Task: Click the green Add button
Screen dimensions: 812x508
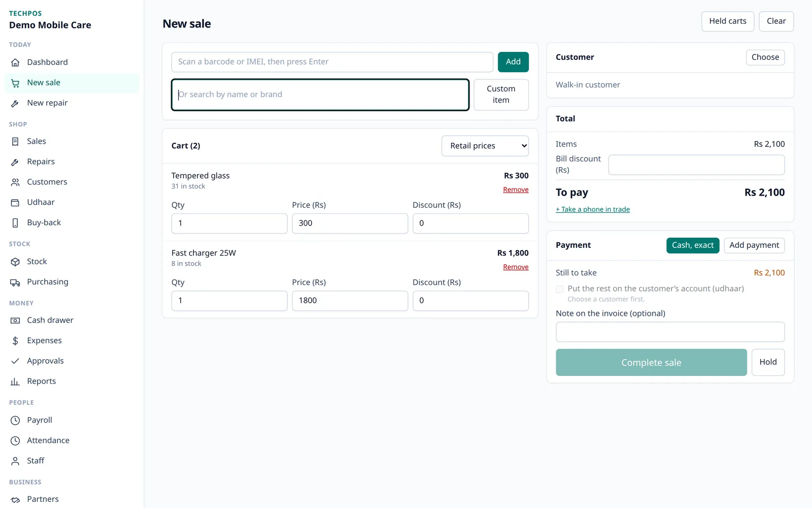Action: (x=513, y=62)
